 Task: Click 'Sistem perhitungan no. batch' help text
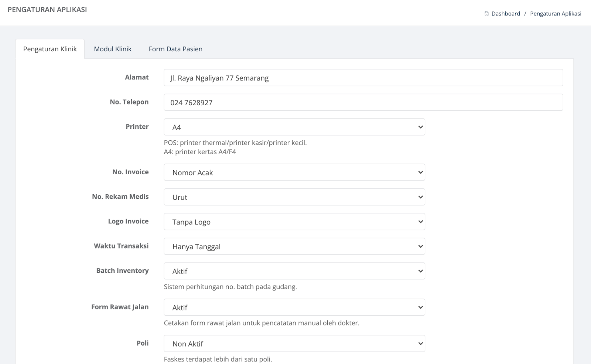[x=230, y=287]
